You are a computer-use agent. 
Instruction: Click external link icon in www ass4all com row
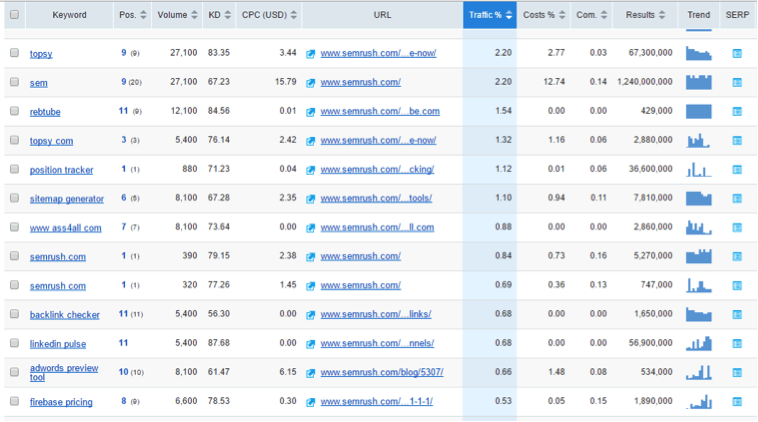310,228
